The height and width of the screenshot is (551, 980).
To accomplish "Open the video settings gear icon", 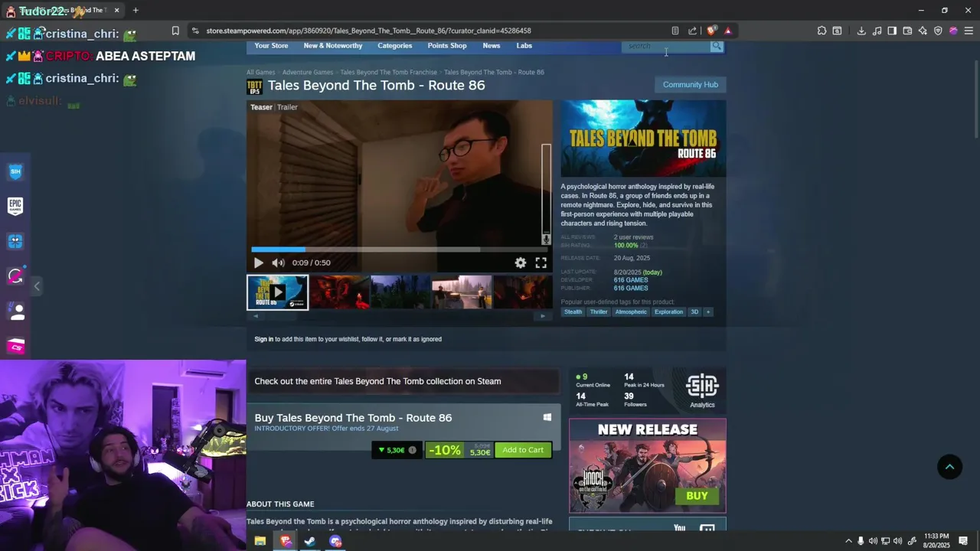I will point(521,262).
